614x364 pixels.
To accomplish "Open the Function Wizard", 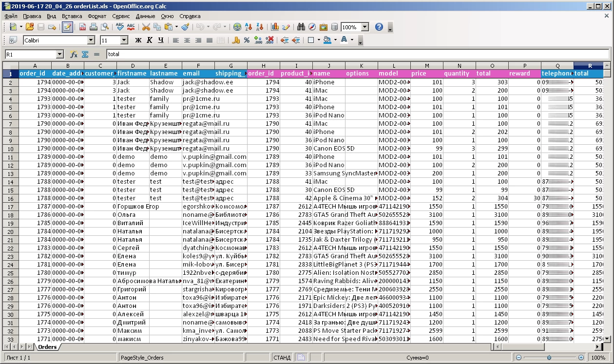I will point(74,54).
